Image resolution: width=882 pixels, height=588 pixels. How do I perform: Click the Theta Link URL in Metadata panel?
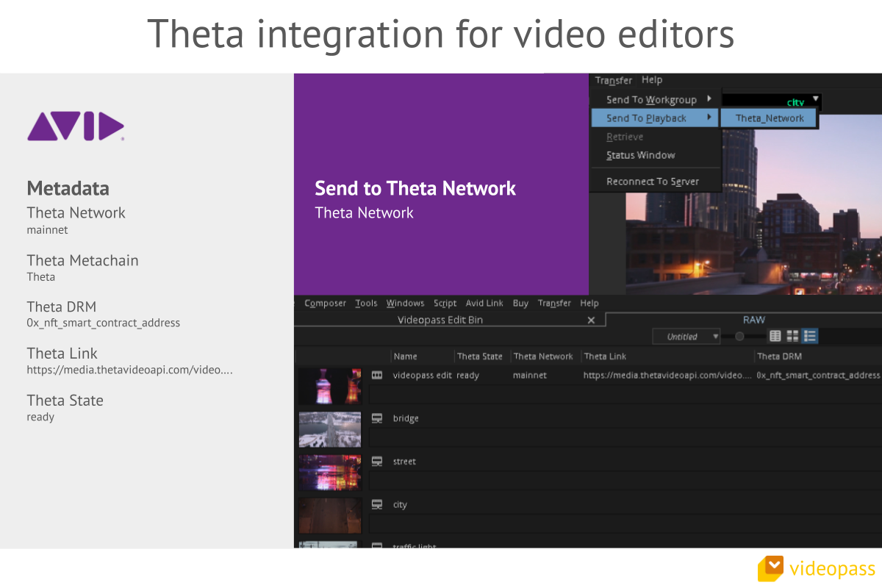(x=129, y=370)
